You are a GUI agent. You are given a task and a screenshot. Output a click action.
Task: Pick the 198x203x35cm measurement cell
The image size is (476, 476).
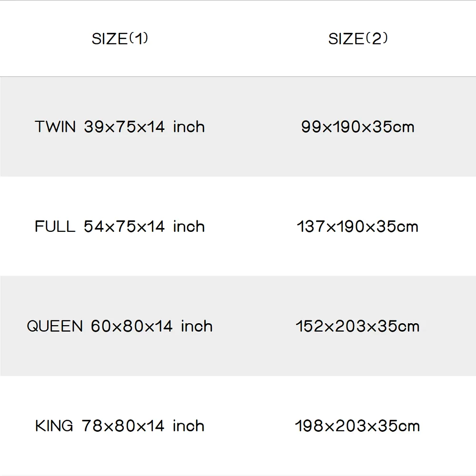click(358, 426)
